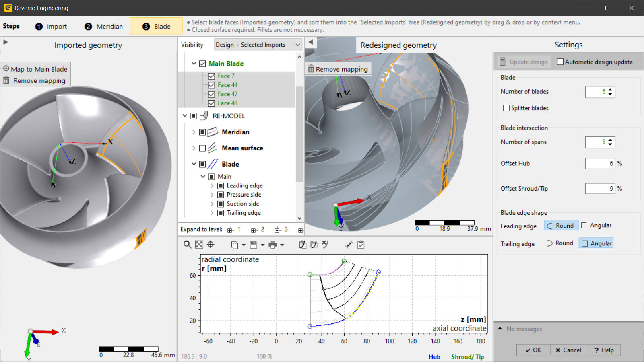Click the printer icon in diagram toolbar
The image size is (644, 362).
(272, 245)
